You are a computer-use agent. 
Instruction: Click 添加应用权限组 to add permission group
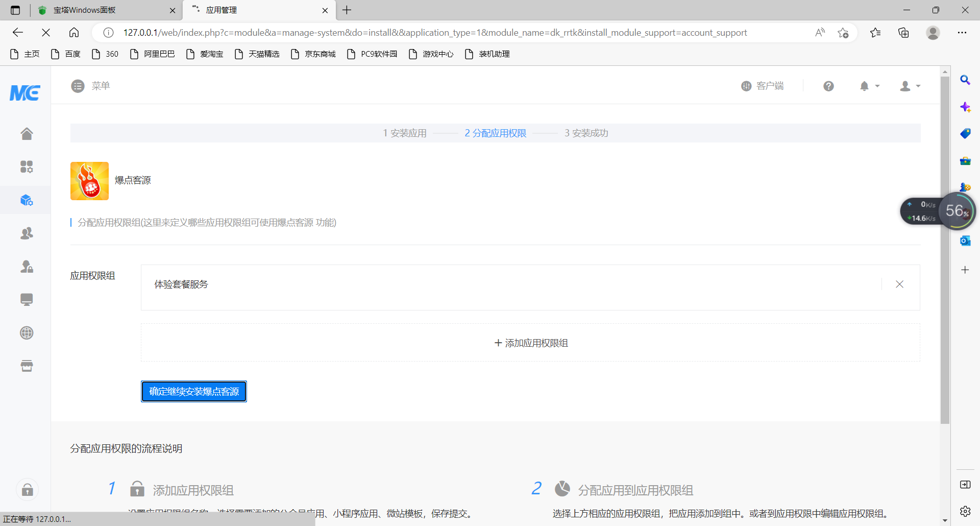pyautogui.click(x=530, y=343)
